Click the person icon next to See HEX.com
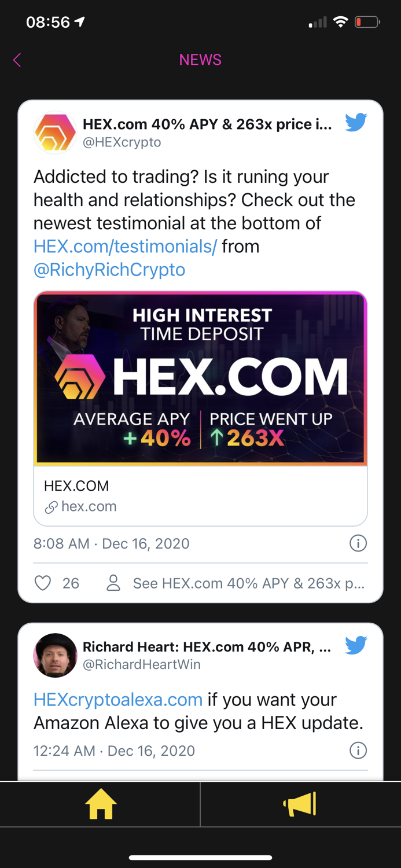401x868 pixels. (113, 583)
